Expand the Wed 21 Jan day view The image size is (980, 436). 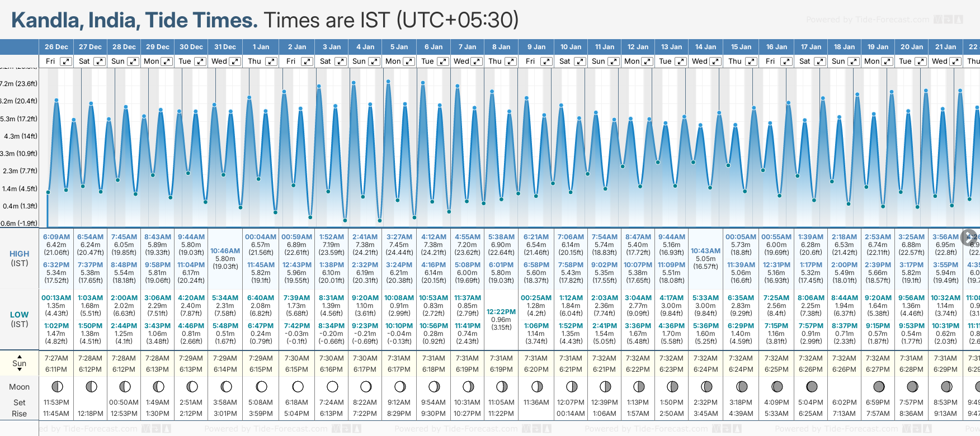tap(955, 61)
